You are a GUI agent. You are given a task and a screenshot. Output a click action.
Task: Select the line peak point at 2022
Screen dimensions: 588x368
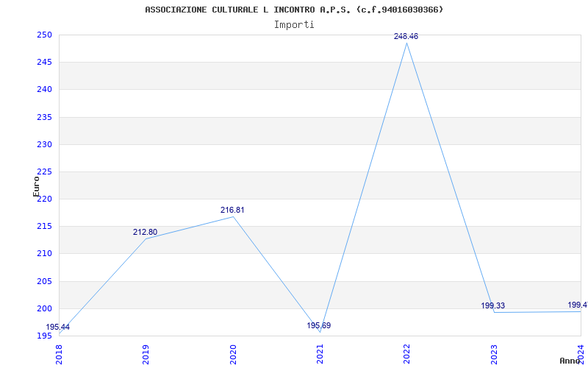point(407,43)
